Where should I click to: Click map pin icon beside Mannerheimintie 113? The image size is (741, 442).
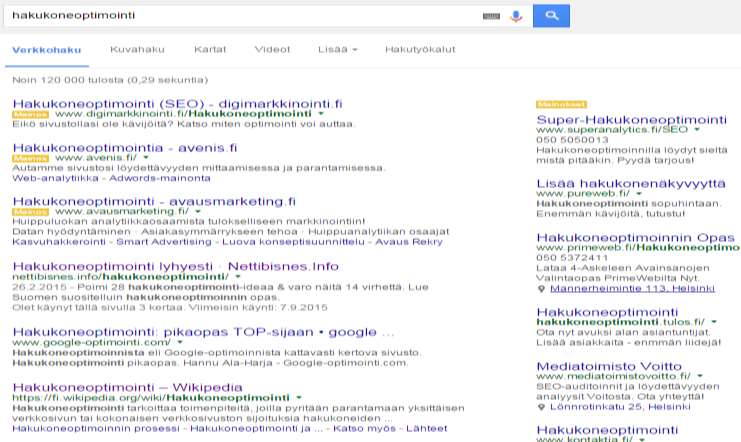(542, 289)
